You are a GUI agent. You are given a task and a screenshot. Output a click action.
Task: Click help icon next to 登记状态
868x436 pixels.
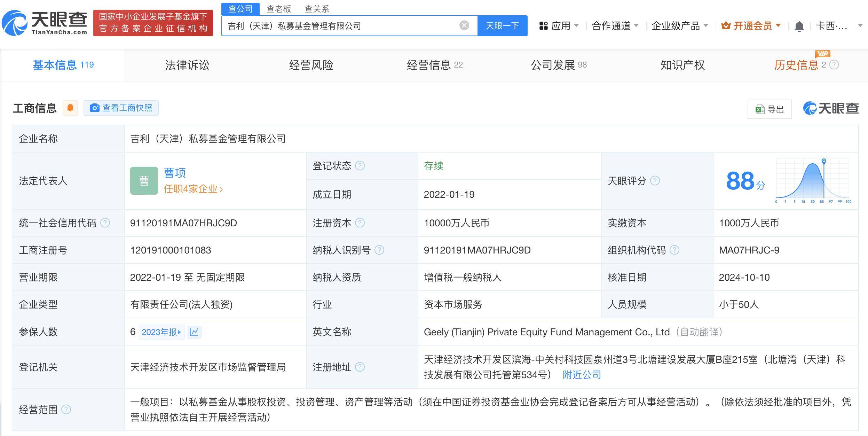360,166
